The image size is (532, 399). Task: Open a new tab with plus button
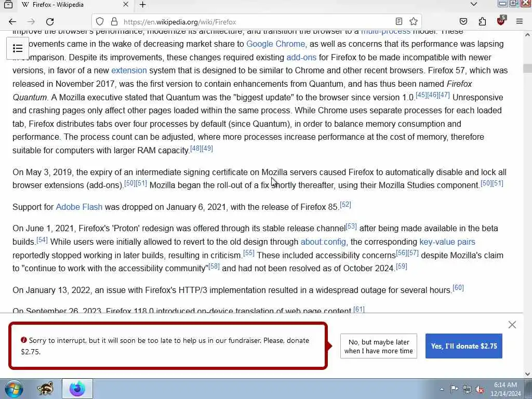(x=142, y=5)
